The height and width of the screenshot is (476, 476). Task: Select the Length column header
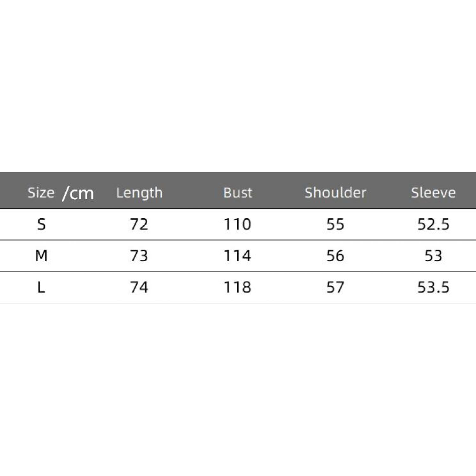[x=139, y=193]
